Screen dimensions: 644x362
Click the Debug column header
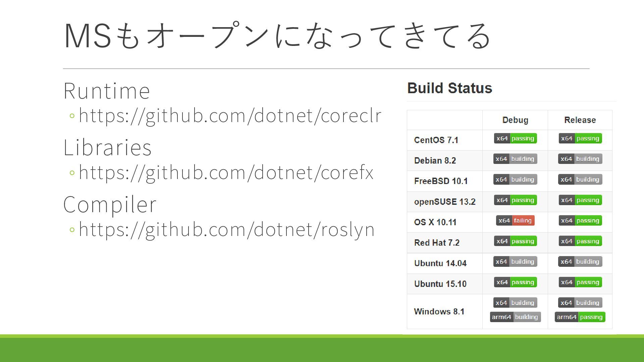(x=515, y=120)
